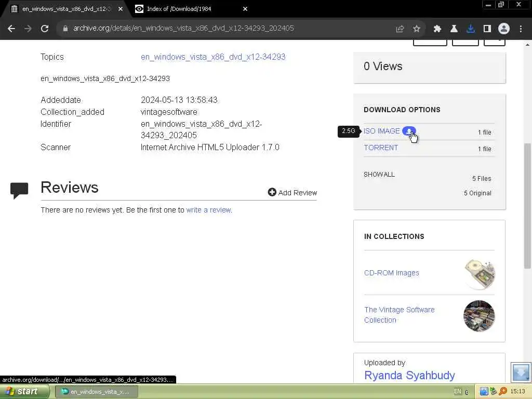The image size is (532, 399).
Task: Open the Chrome profile avatar
Action: pyautogui.click(x=504, y=29)
